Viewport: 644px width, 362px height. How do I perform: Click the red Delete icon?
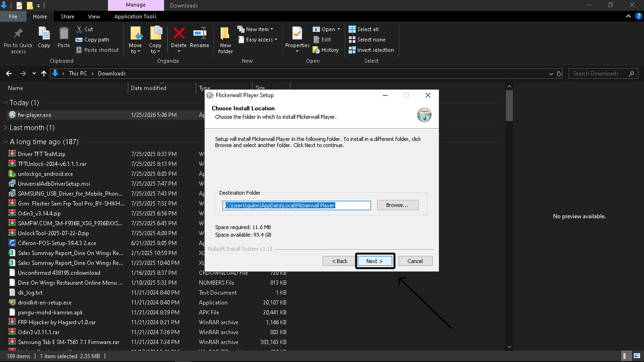click(179, 34)
